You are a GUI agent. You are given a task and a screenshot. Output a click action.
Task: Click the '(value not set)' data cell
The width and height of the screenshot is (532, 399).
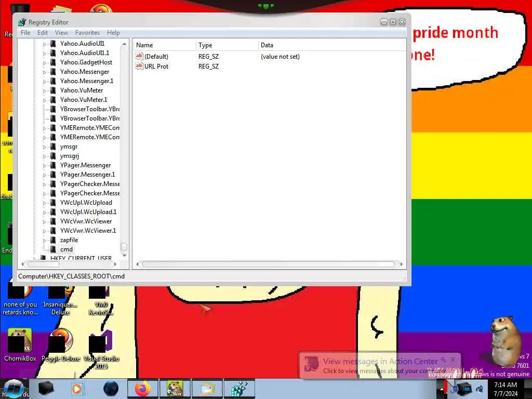coord(280,57)
